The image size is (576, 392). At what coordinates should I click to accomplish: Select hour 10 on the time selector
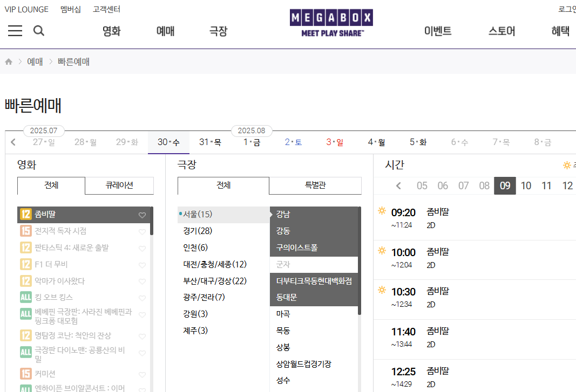[526, 185]
